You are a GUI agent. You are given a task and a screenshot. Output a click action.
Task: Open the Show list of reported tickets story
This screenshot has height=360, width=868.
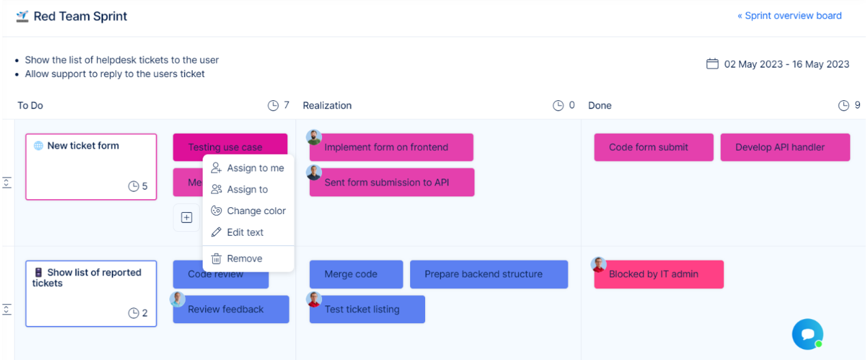click(x=91, y=293)
